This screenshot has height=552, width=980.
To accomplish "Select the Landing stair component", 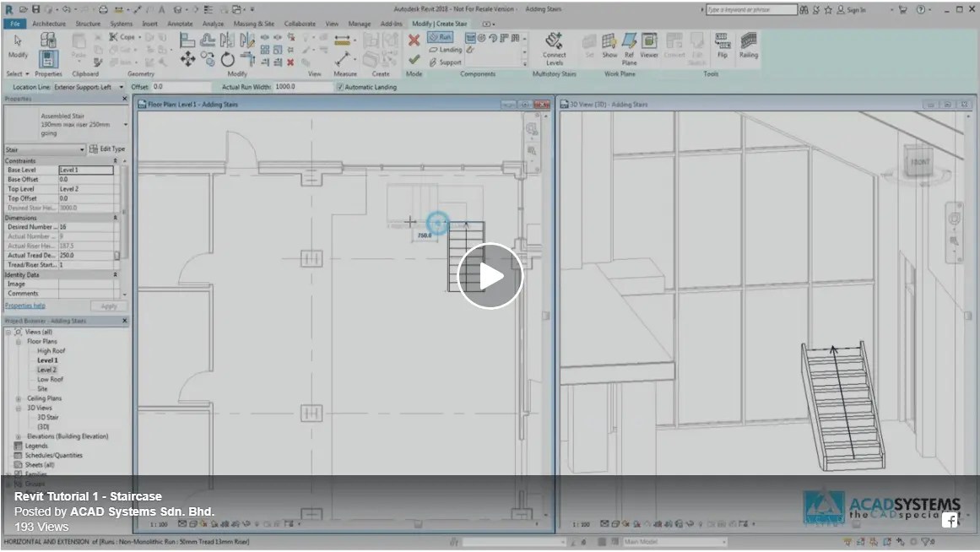I will [x=446, y=50].
